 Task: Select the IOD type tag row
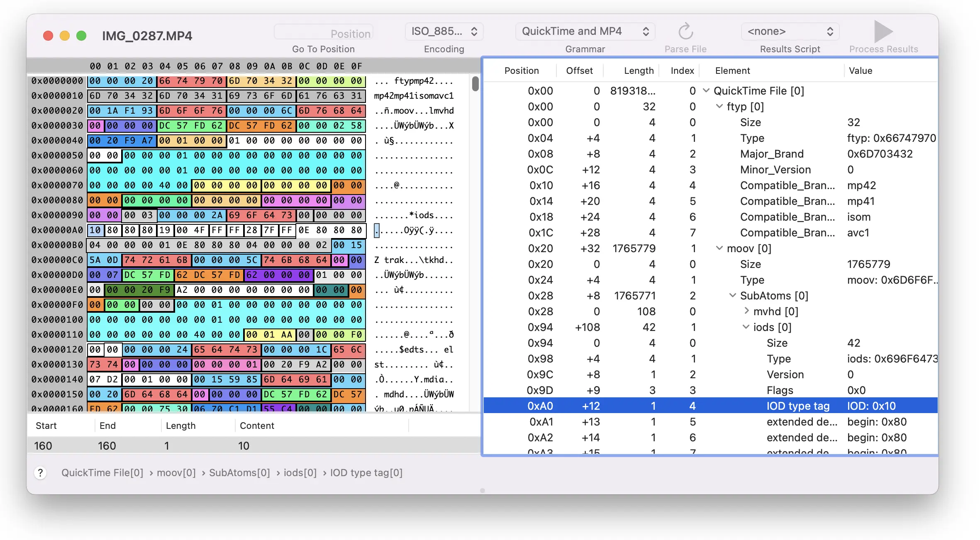point(710,406)
